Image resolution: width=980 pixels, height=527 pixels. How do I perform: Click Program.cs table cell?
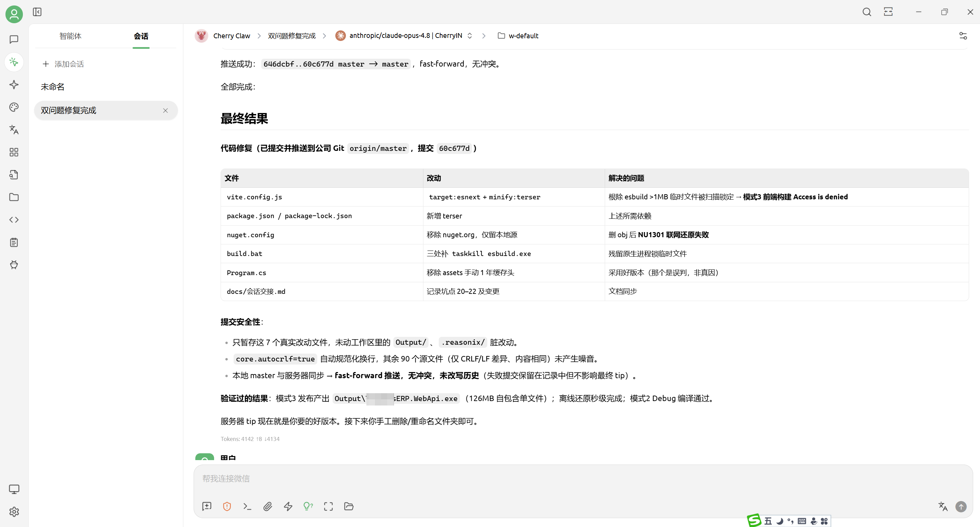322,273
